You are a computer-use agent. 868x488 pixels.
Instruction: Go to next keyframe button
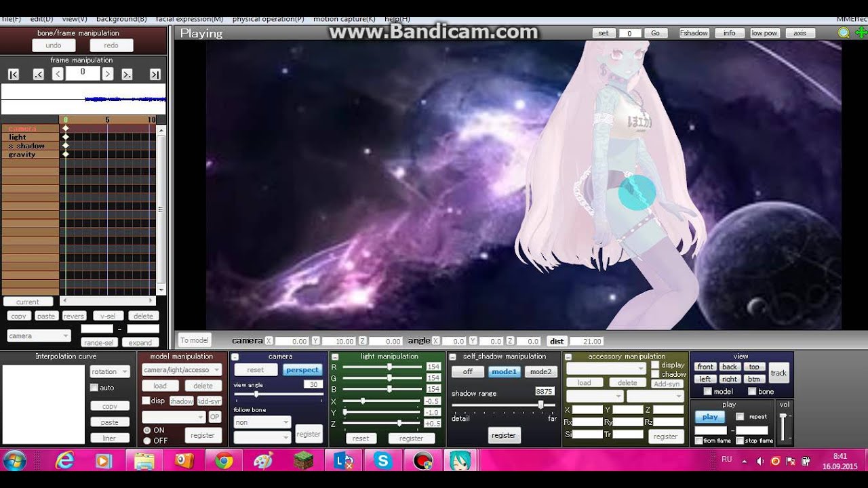(x=127, y=74)
